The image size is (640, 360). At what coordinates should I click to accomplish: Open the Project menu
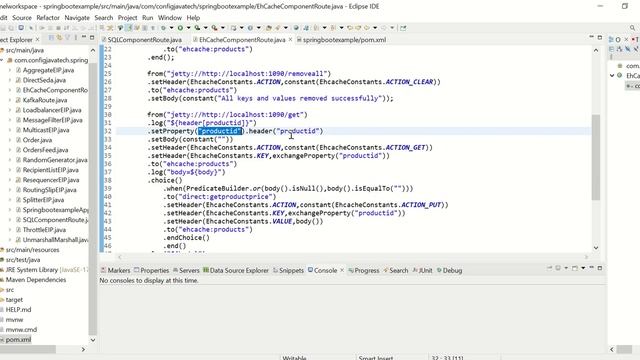tap(127, 18)
